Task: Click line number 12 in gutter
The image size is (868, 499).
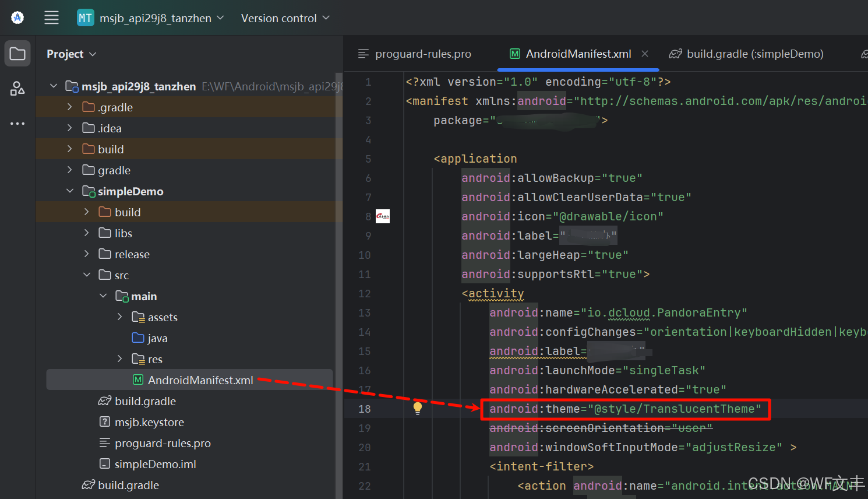Action: (365, 293)
